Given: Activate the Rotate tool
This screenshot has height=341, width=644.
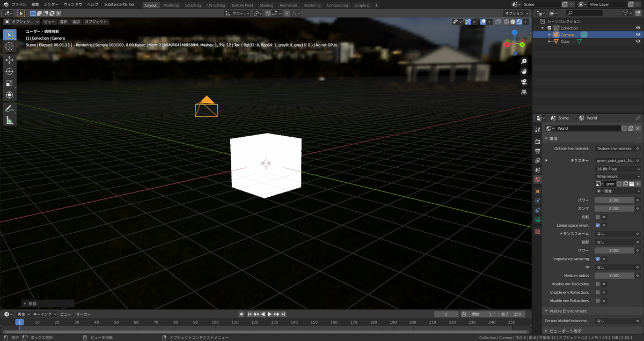Looking at the screenshot, I should pos(9,71).
